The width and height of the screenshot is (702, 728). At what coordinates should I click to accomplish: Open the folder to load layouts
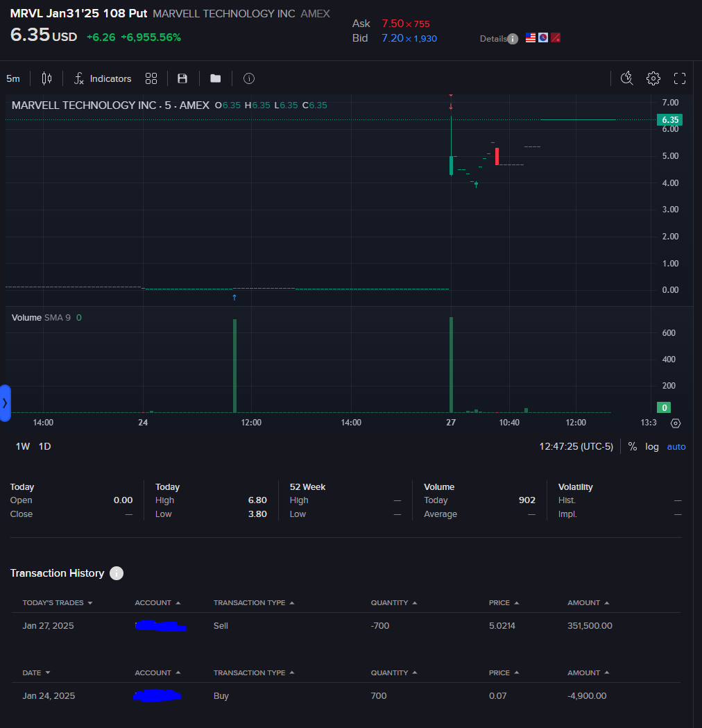(215, 78)
